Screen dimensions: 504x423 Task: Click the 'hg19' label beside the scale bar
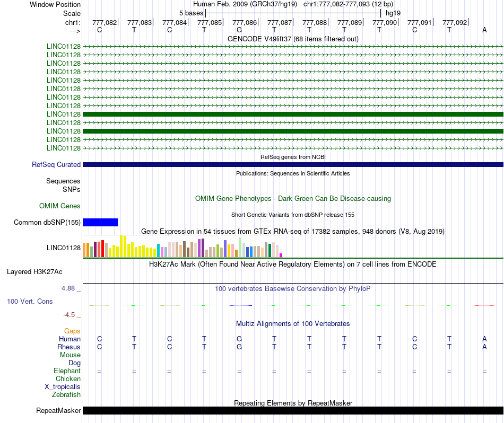393,13
